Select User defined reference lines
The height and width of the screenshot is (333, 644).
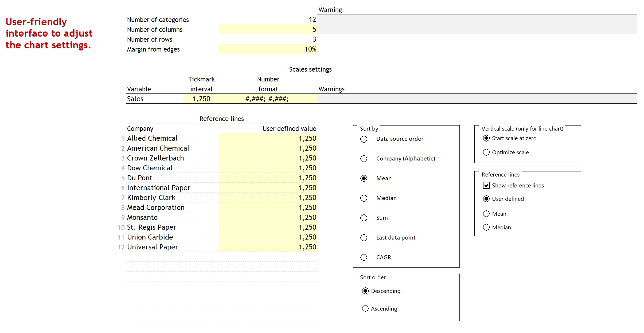pyautogui.click(x=486, y=199)
